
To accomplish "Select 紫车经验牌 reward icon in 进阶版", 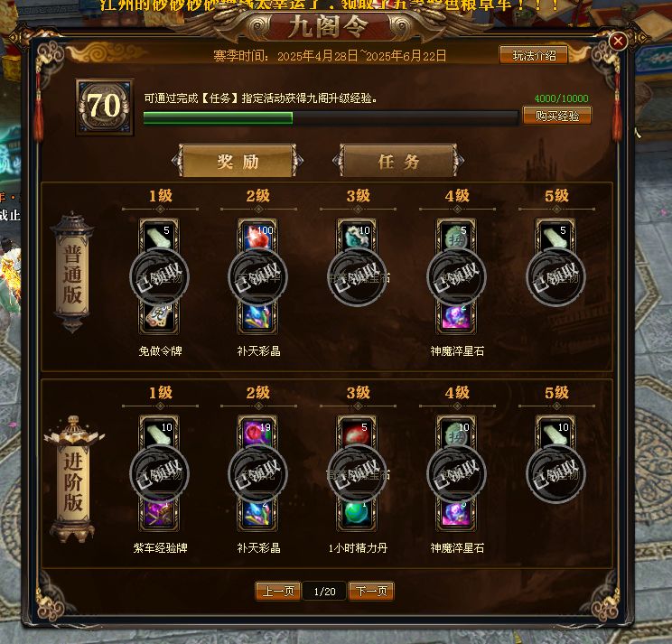I will [x=159, y=514].
